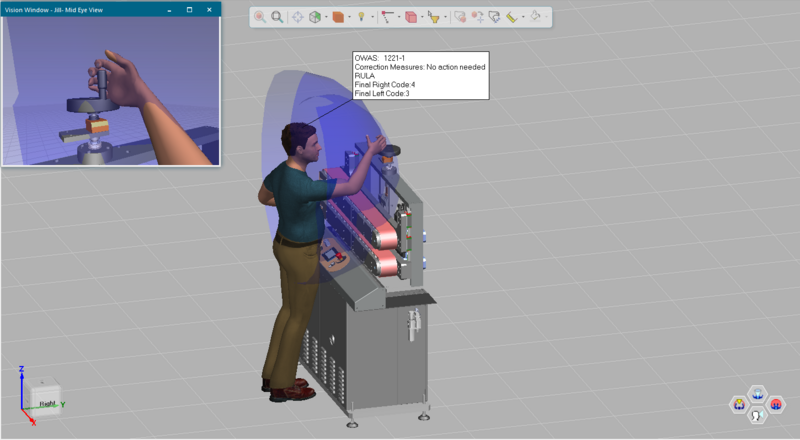
Task: Click the view center crosshair icon
Action: (x=298, y=17)
